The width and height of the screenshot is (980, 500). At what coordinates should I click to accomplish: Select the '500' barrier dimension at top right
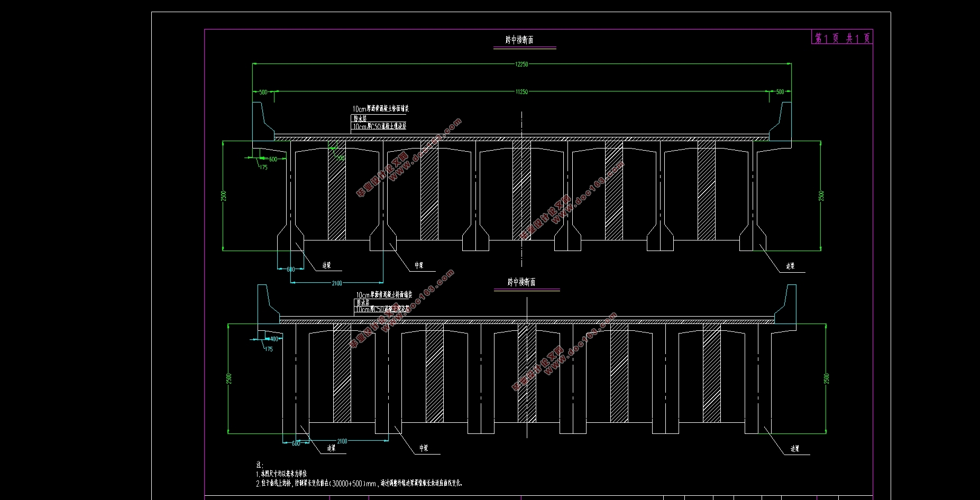(780, 92)
